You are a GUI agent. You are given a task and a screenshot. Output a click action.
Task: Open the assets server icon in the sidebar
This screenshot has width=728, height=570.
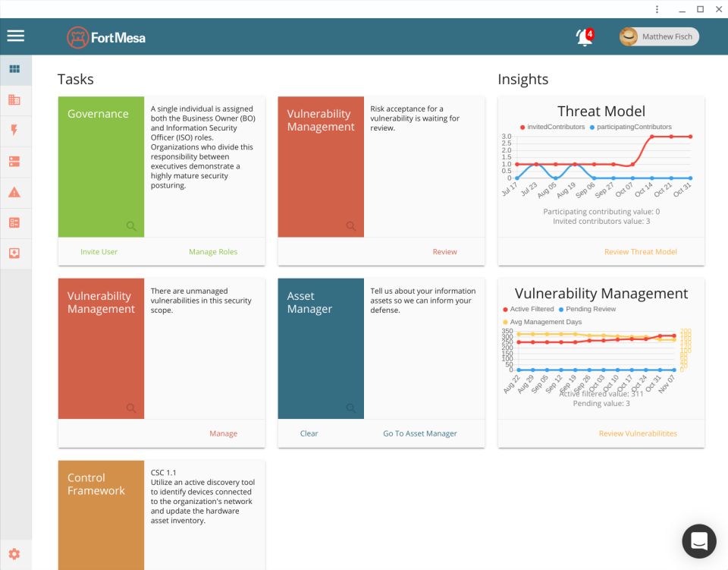pyautogui.click(x=15, y=161)
